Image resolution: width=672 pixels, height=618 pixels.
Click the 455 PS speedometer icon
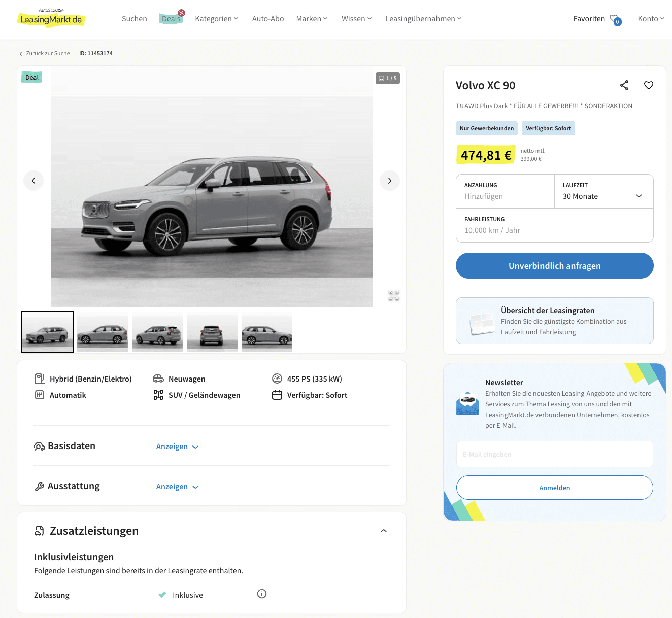tap(277, 379)
